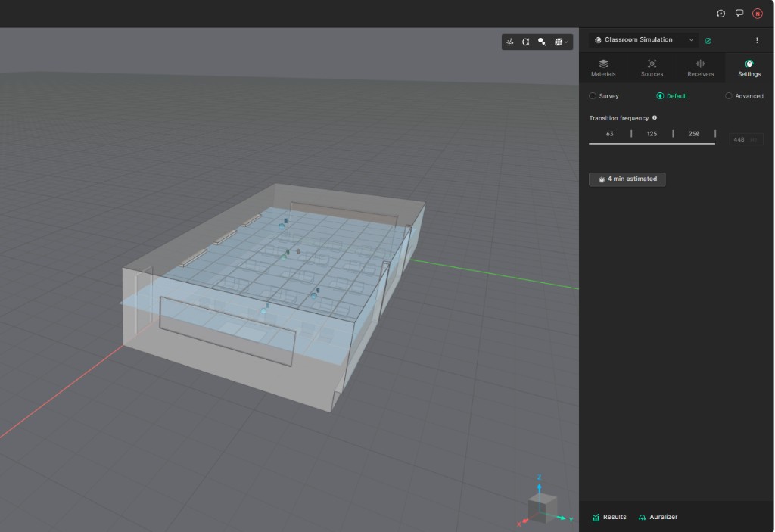This screenshot has width=775, height=532.
Task: Click the first viewport toolbar icon
Action: pos(509,42)
